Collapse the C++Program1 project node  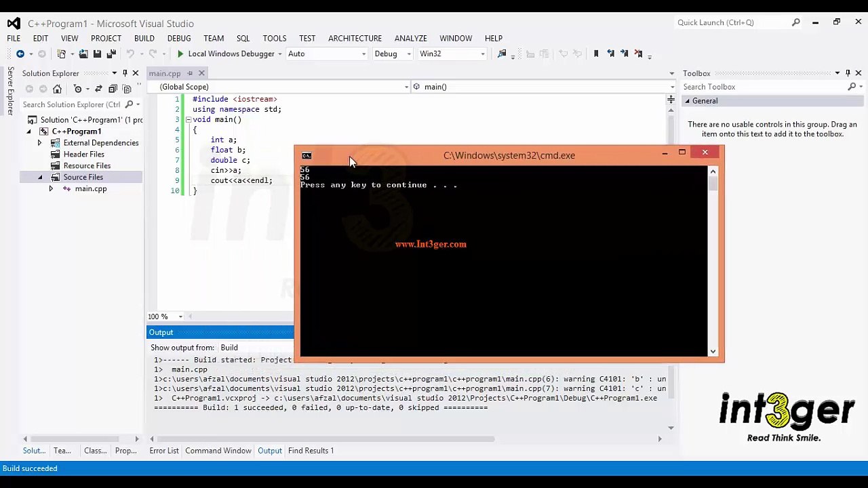[x=28, y=131]
